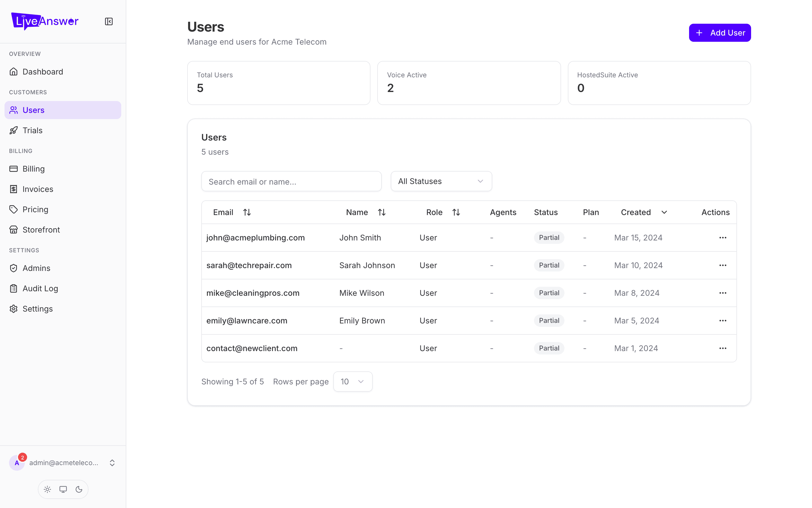Switch to system theme monitor icon

coord(63,489)
